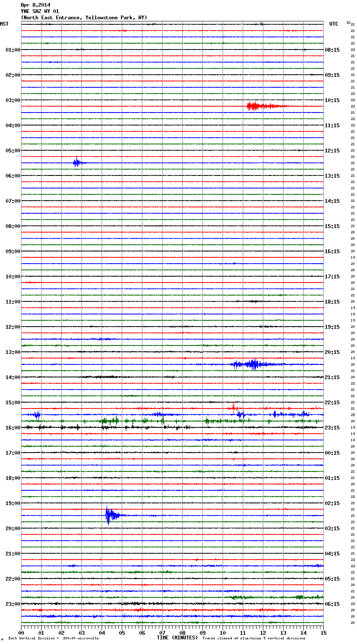Image resolution: width=357 pixels, height=644 pixels.
Task: Click the 18:00 MST time label
Action: (13, 478)
